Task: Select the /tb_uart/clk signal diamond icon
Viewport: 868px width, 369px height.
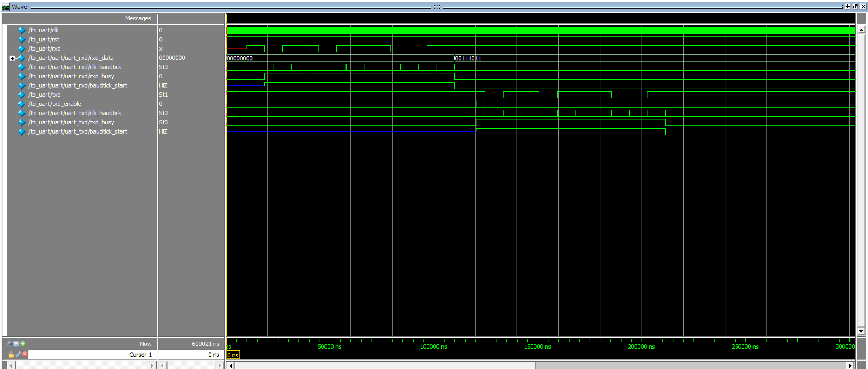Action: [22, 30]
